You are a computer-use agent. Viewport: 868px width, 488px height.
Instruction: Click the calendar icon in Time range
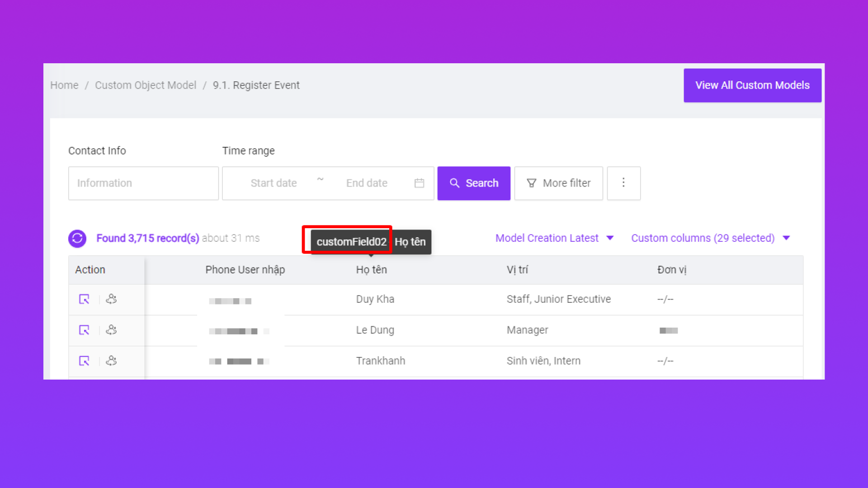(419, 183)
